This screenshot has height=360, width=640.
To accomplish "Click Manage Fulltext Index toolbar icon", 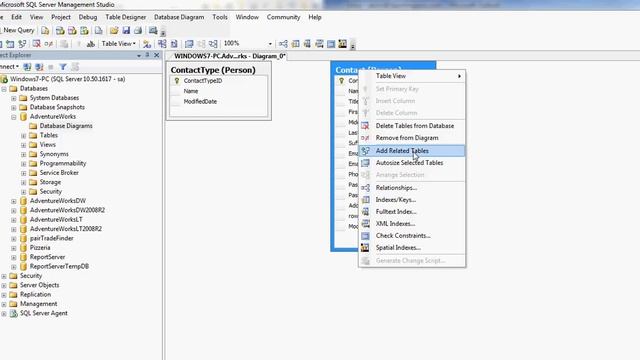I will (307, 44).
